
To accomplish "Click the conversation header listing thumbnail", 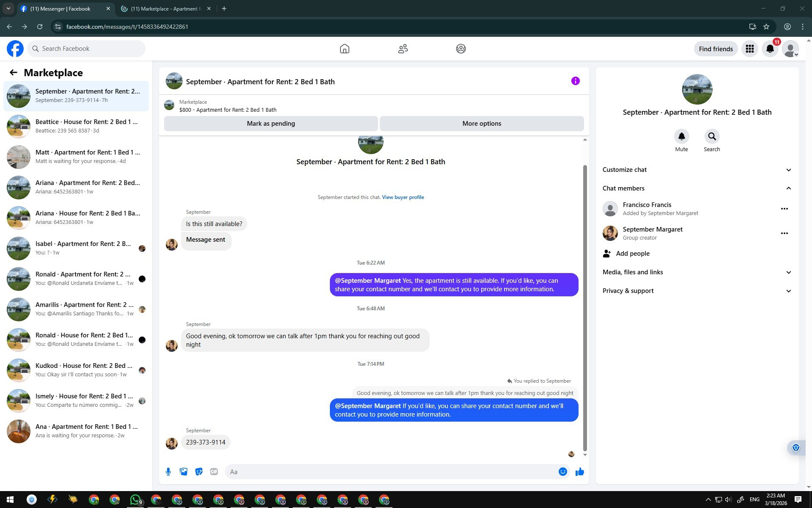I will click(x=174, y=81).
